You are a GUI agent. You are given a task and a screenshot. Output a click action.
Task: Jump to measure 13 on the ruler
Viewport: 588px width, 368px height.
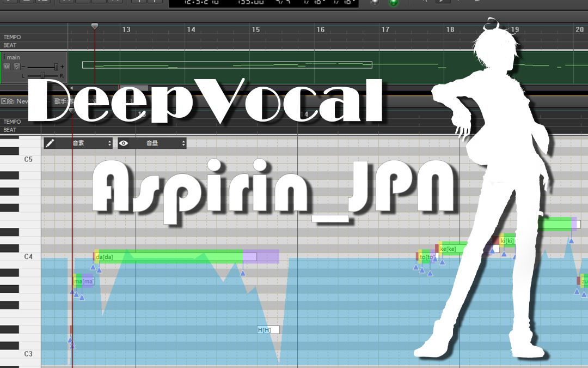coord(126,29)
